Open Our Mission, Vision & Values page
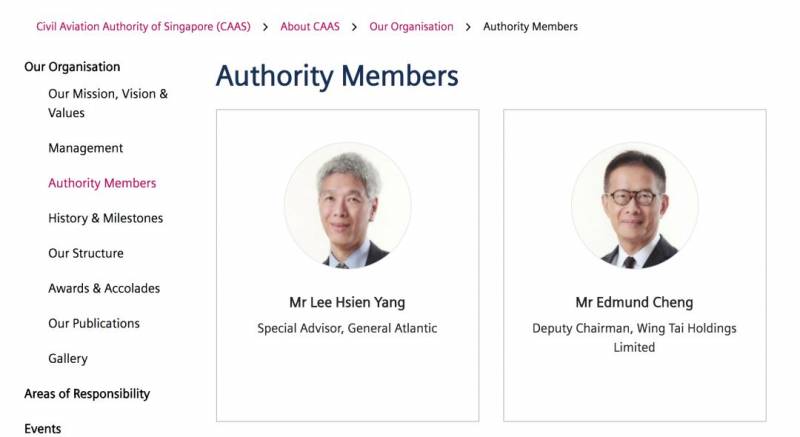The width and height of the screenshot is (800, 437). click(x=108, y=103)
